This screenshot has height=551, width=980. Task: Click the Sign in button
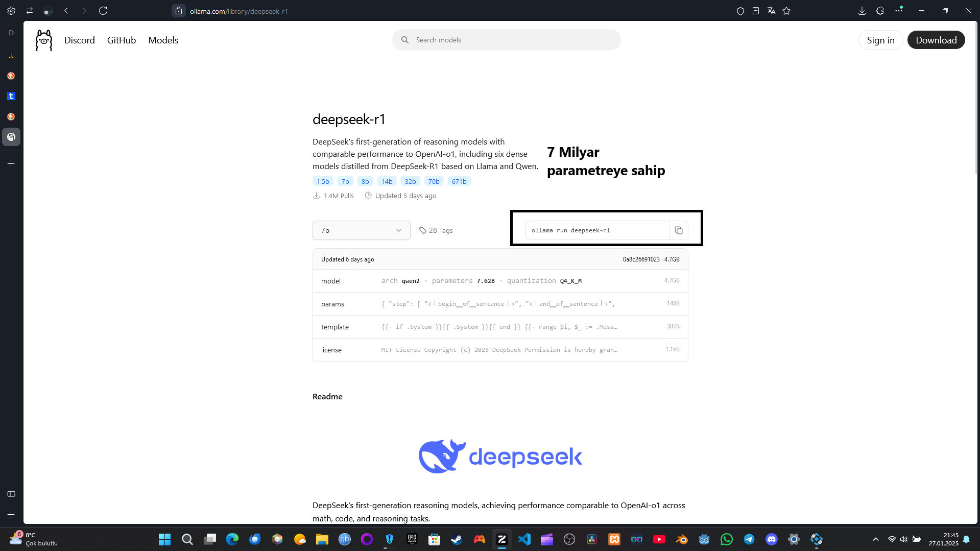880,40
